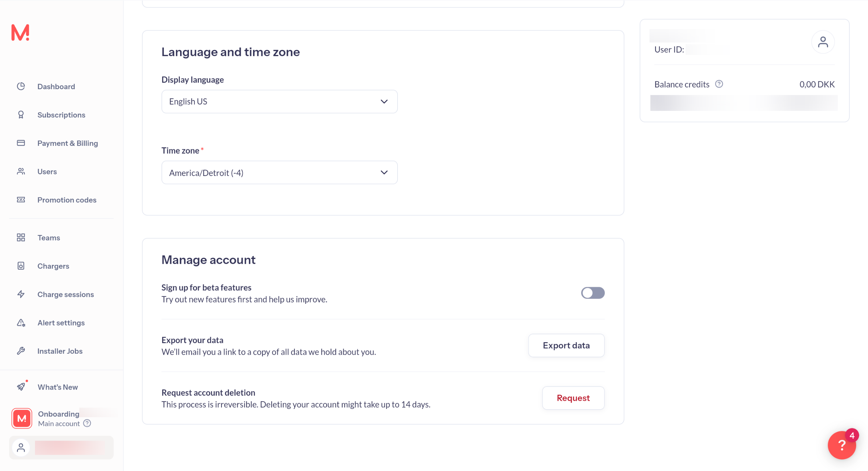Click the Dashboard pie chart icon
Viewport: 868px width, 471px height.
(21, 86)
